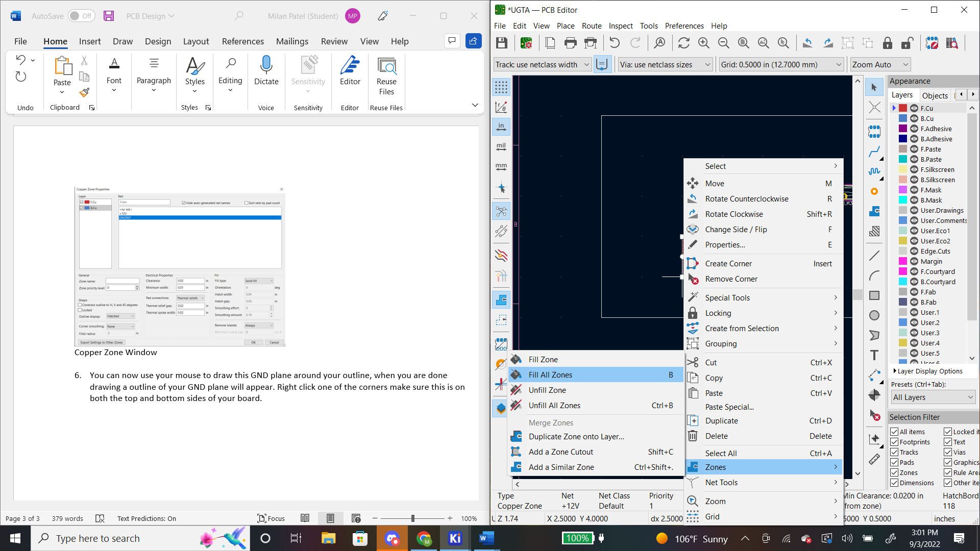
Task: Click the Cut scissors icon in Word
Action: tap(84, 61)
